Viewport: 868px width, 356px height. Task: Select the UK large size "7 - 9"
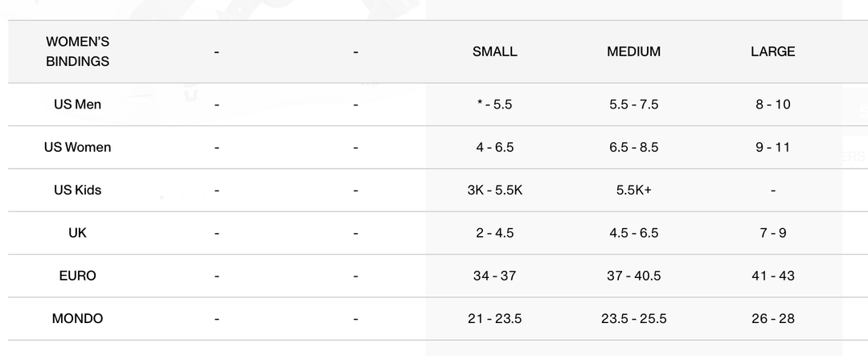[772, 233]
